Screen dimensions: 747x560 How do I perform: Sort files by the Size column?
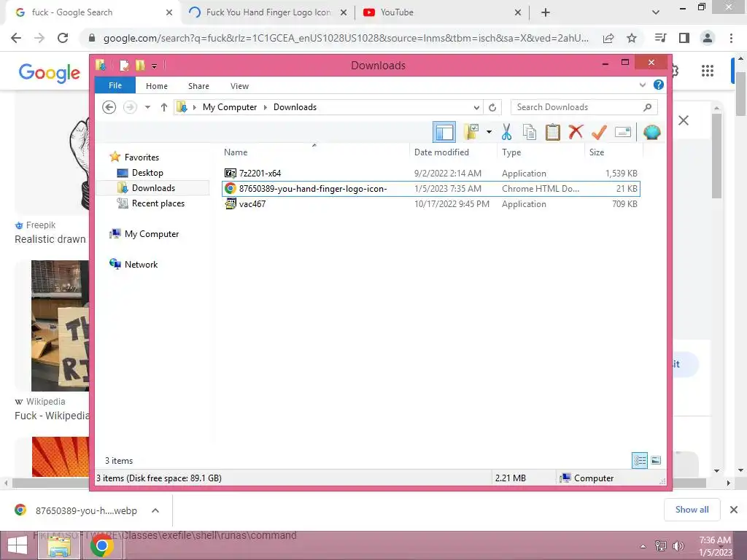(x=614, y=152)
